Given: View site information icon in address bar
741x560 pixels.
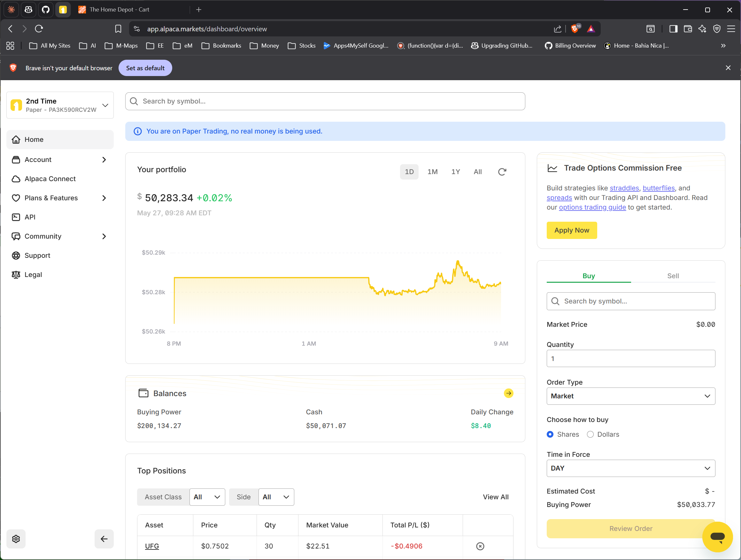Looking at the screenshot, I should pyautogui.click(x=137, y=29).
